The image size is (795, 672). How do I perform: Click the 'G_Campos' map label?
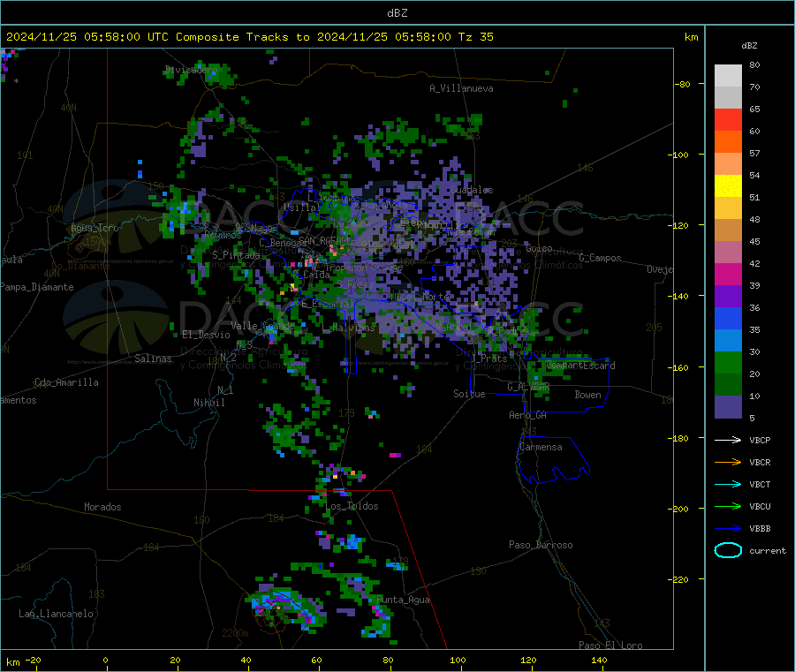(x=601, y=258)
